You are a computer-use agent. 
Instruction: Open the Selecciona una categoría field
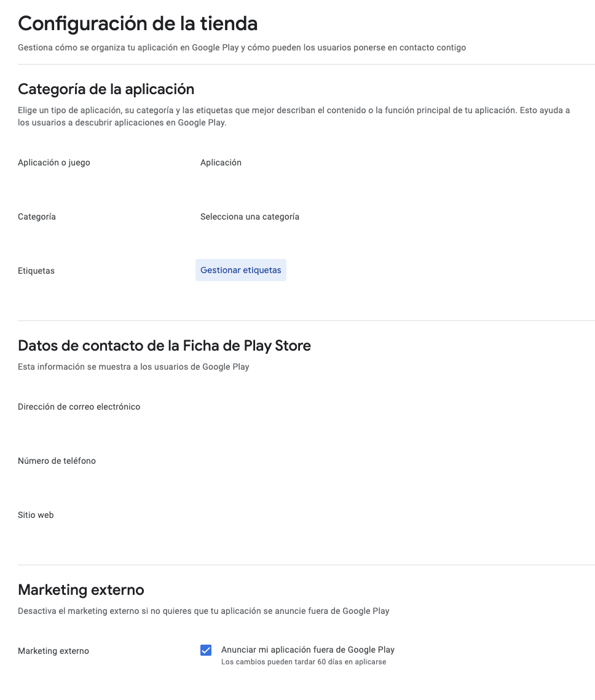click(x=250, y=217)
